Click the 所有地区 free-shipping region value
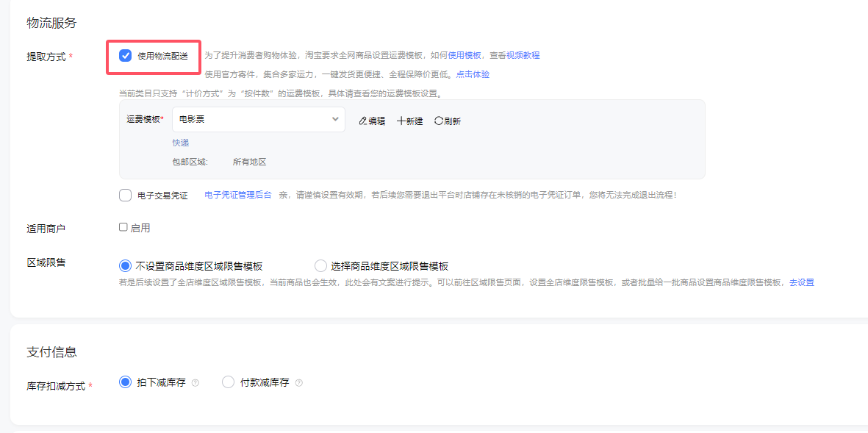Screen dimensions: 868x433 (x=250, y=162)
